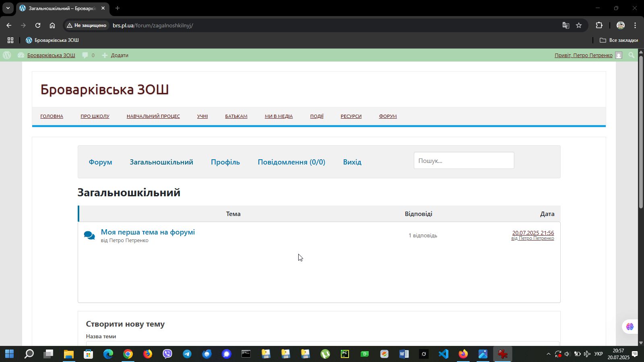Expand the system tray hidden icons chevron
Screen dimensions: 644x362
point(548,354)
